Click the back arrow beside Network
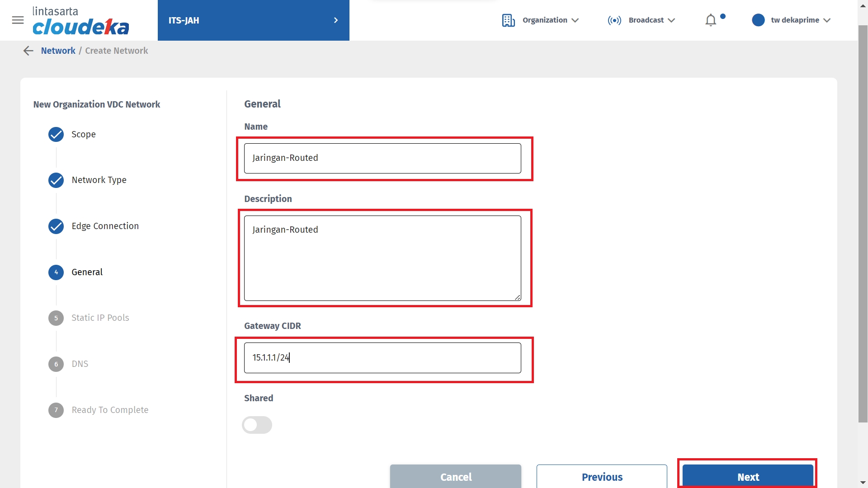868x488 pixels. 28,51
